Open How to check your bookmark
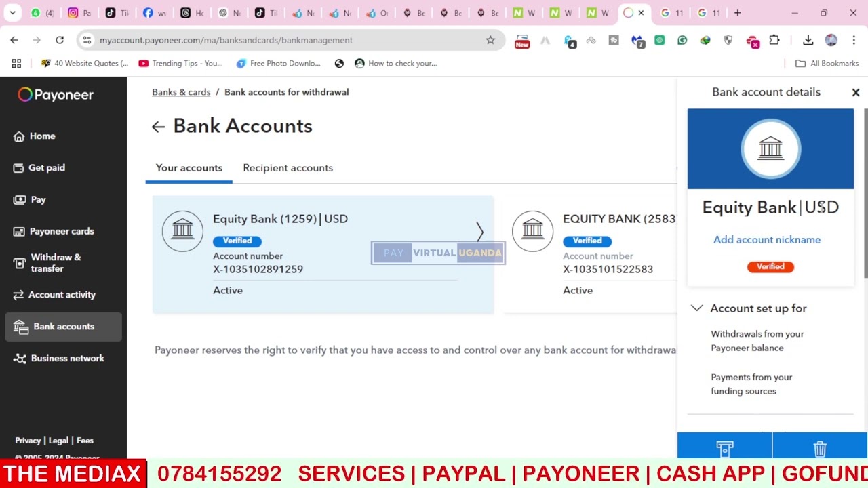This screenshot has height=488, width=868. (395, 64)
